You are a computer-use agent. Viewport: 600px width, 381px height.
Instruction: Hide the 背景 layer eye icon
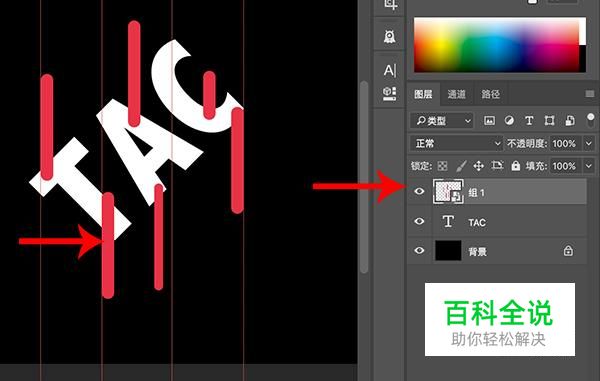(x=419, y=251)
